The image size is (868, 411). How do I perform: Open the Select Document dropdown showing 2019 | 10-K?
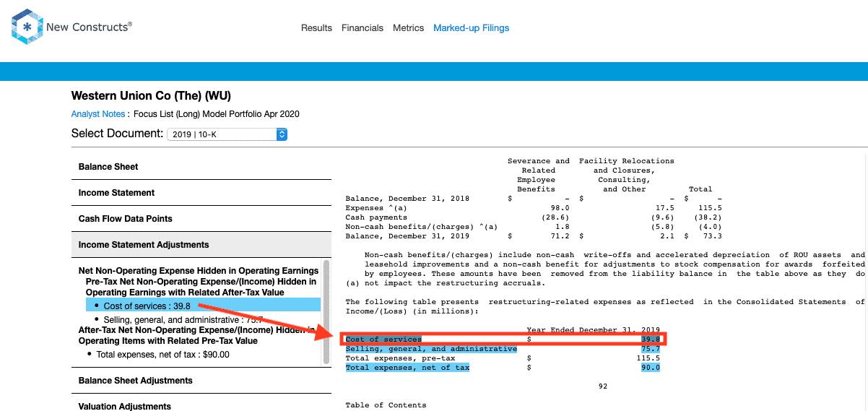tap(227, 134)
